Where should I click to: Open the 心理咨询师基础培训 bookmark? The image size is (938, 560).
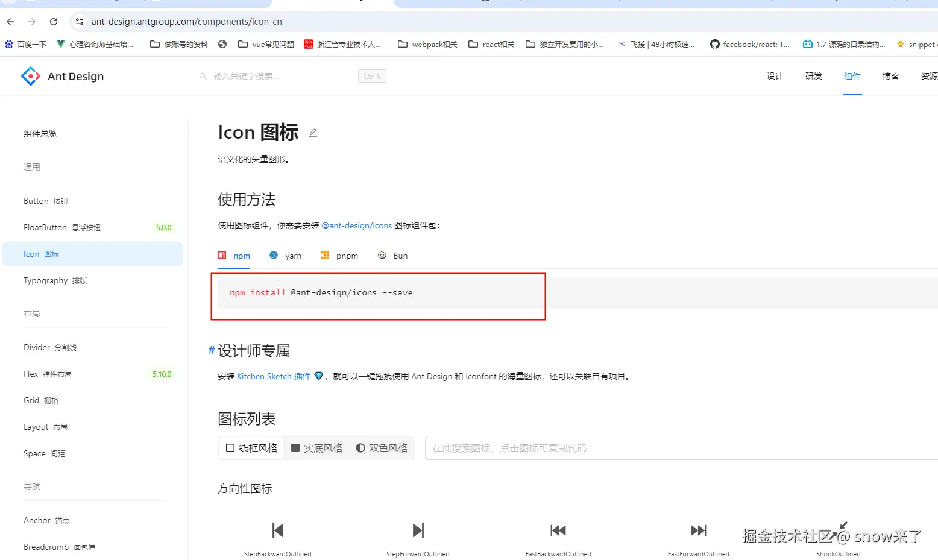click(x=95, y=44)
